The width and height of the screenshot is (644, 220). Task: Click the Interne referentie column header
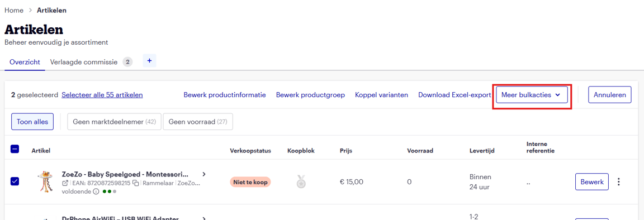point(541,147)
